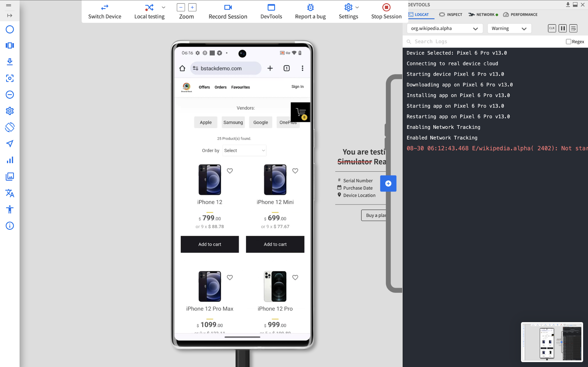588x367 pixels.
Task: Select Order by dropdown on product list
Action: (x=244, y=150)
